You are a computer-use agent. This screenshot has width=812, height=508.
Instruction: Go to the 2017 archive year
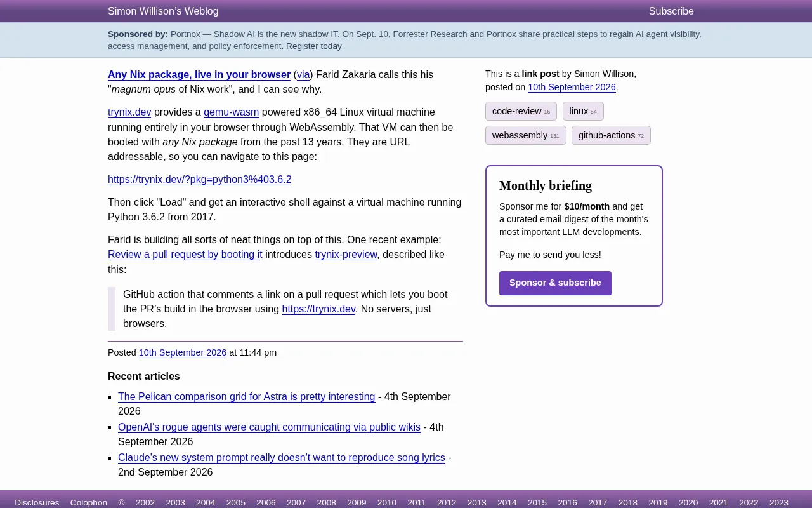598,502
